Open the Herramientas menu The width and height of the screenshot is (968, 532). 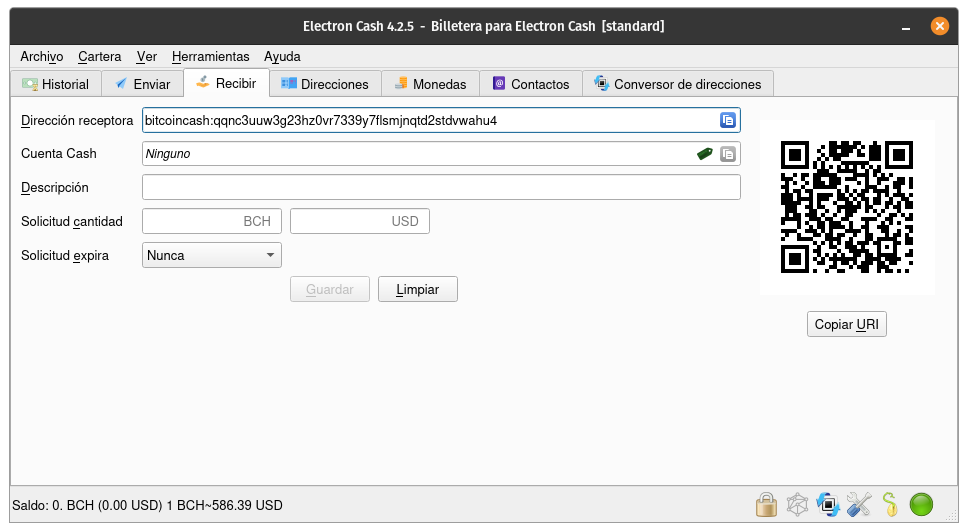[211, 56]
